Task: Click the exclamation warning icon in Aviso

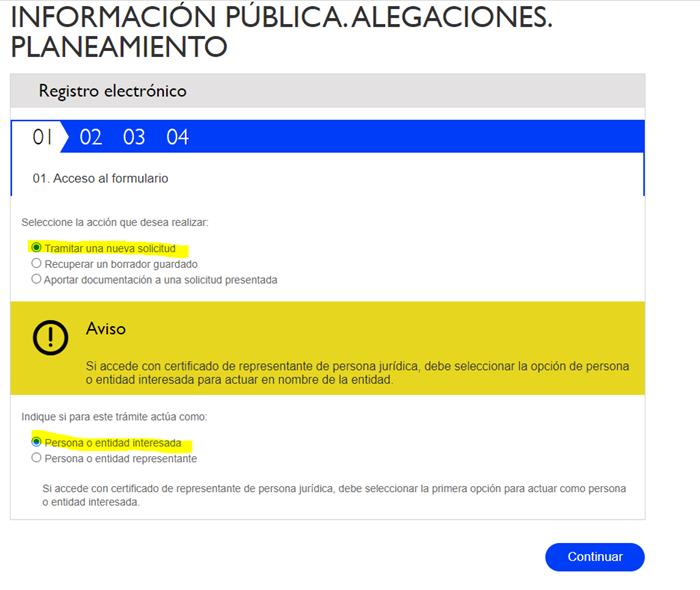Action: point(50,338)
